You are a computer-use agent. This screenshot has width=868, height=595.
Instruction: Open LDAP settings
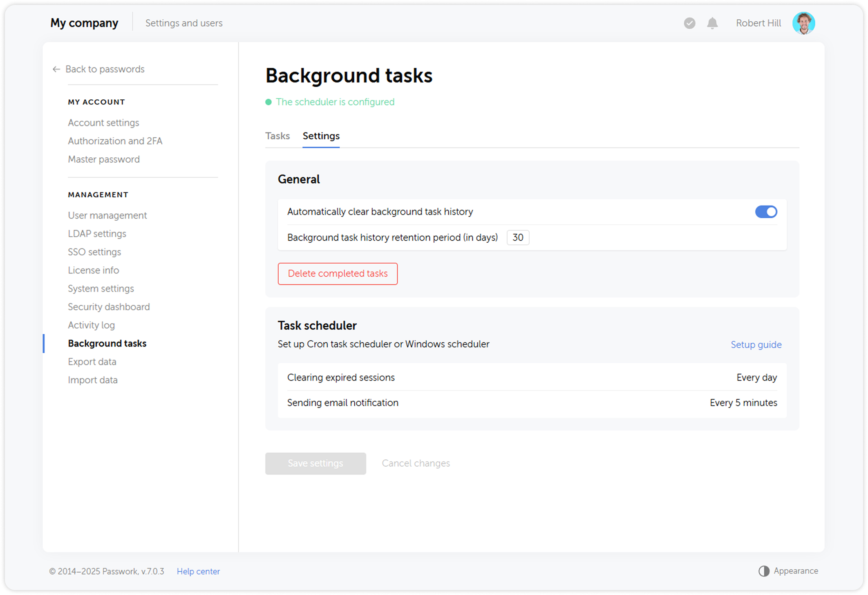coord(97,234)
